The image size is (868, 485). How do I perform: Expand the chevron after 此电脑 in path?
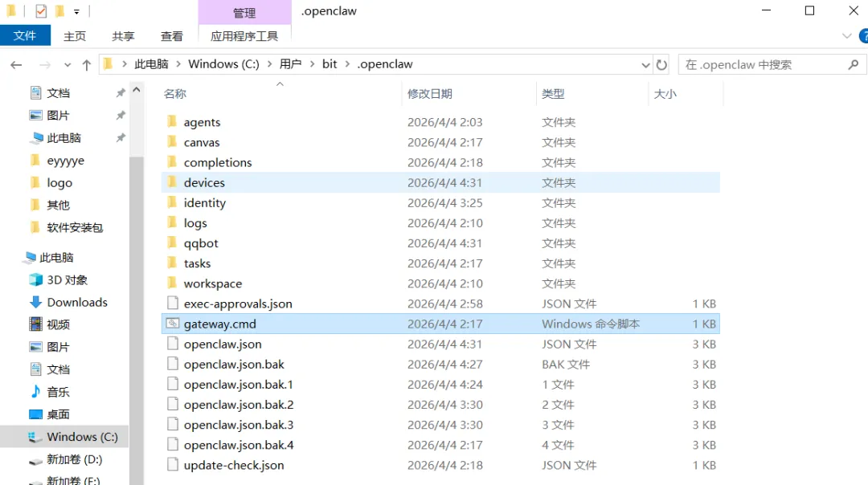(x=178, y=64)
